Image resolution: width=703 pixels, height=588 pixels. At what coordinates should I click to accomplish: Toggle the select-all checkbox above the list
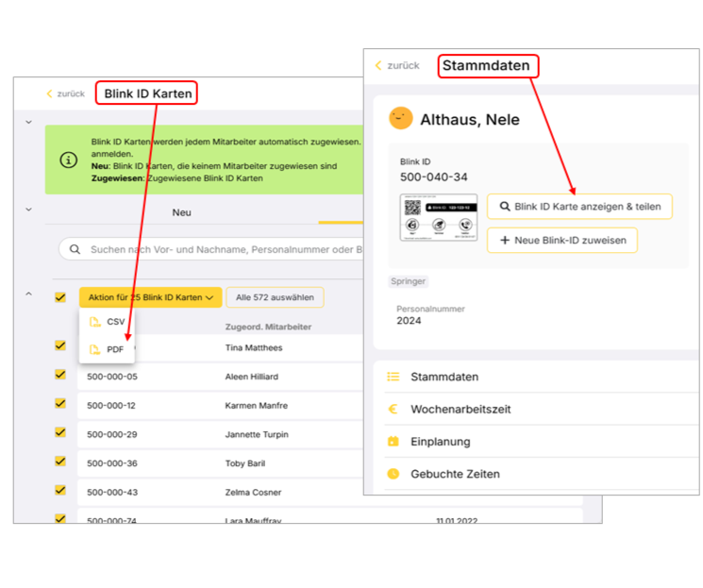(x=60, y=297)
